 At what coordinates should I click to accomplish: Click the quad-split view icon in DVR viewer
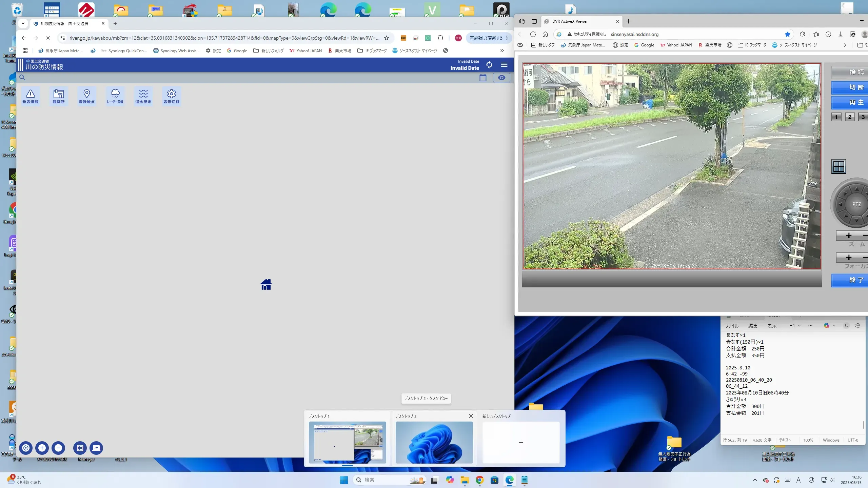pos(839,166)
